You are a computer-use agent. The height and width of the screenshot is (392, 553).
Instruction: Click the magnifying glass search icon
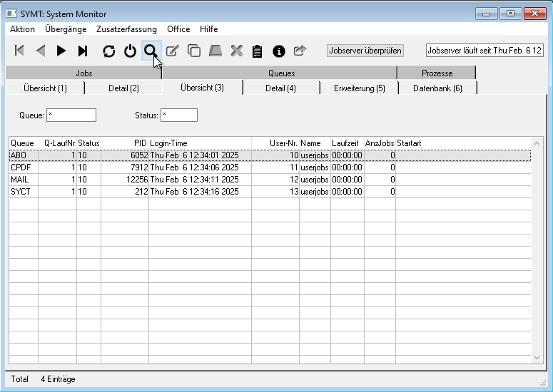pyautogui.click(x=151, y=51)
